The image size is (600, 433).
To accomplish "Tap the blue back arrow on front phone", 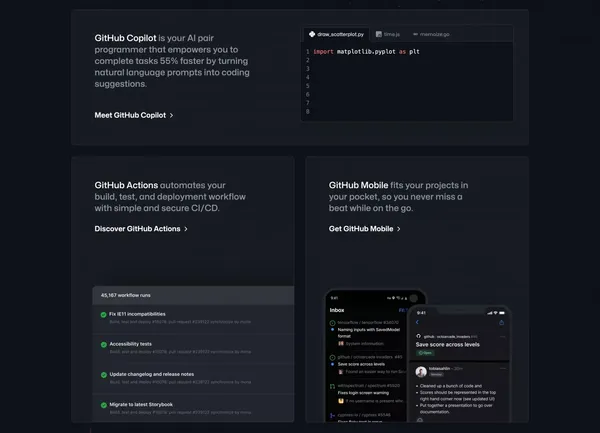I will (417, 322).
